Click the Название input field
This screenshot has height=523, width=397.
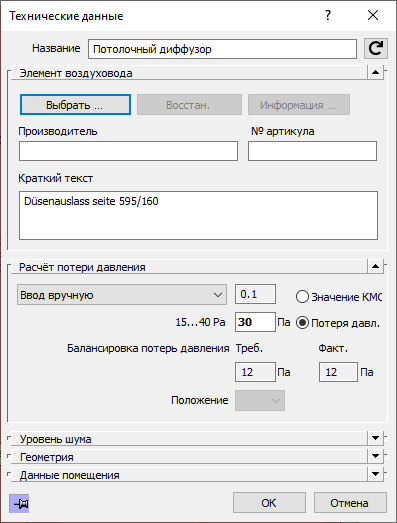click(223, 49)
